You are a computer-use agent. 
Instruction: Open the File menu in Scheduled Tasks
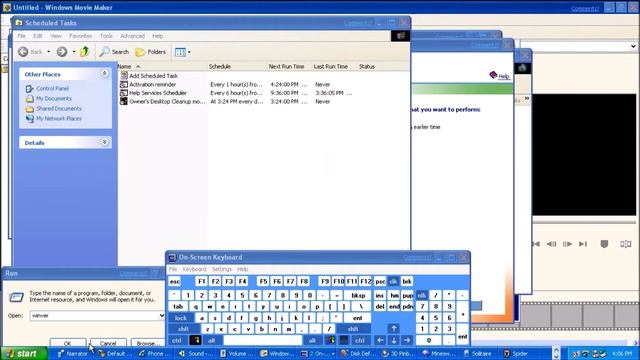pos(21,36)
